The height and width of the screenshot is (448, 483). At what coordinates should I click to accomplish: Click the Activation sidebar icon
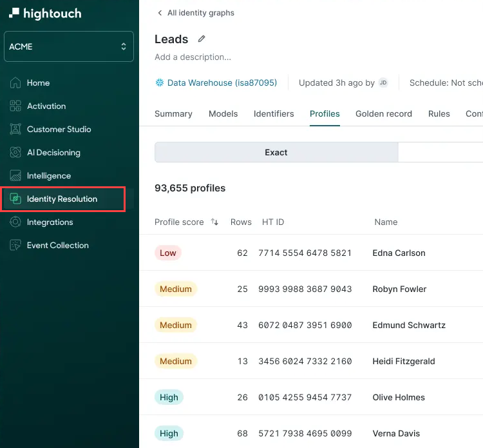(x=15, y=106)
